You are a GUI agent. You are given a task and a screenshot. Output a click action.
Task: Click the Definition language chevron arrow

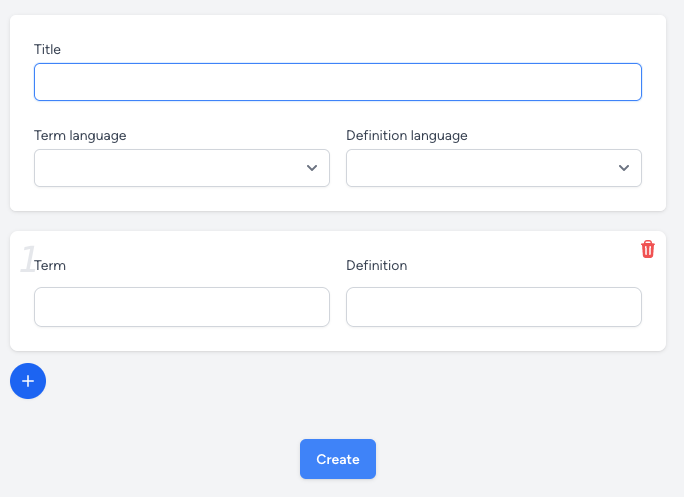coord(624,168)
